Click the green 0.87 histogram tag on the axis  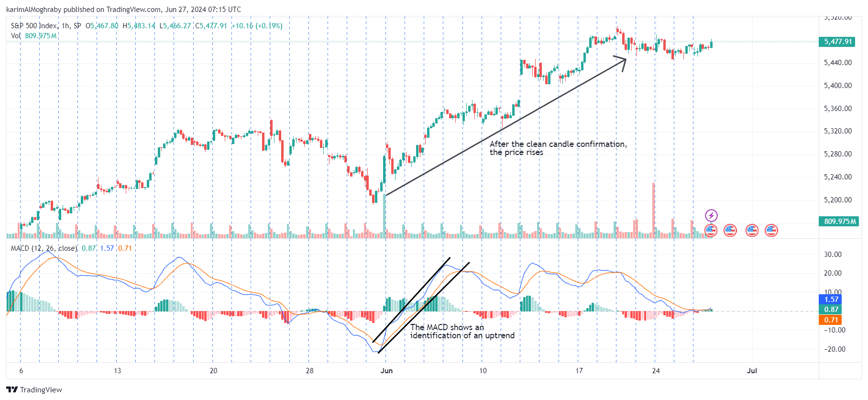coord(831,310)
